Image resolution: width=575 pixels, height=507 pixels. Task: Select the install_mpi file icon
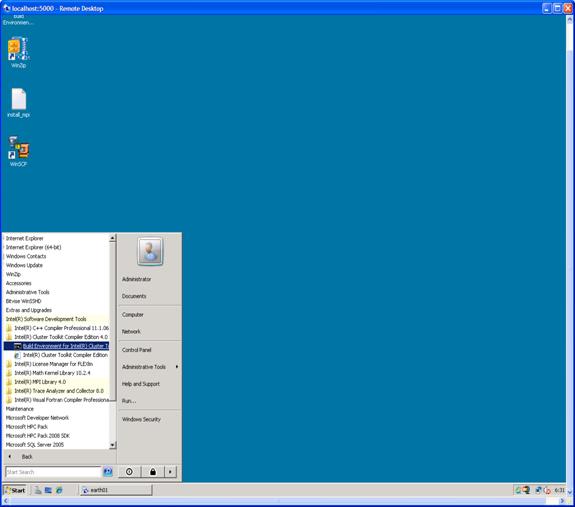18,103
